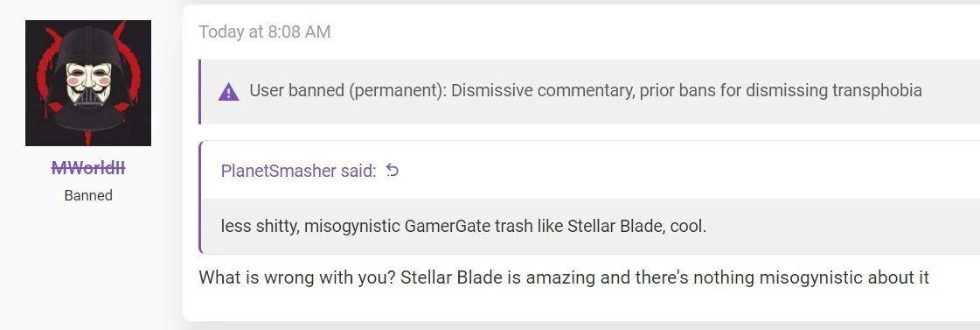Click the word "misogynistic" in the quoted post
This screenshot has width=980, height=330.
coord(352,226)
